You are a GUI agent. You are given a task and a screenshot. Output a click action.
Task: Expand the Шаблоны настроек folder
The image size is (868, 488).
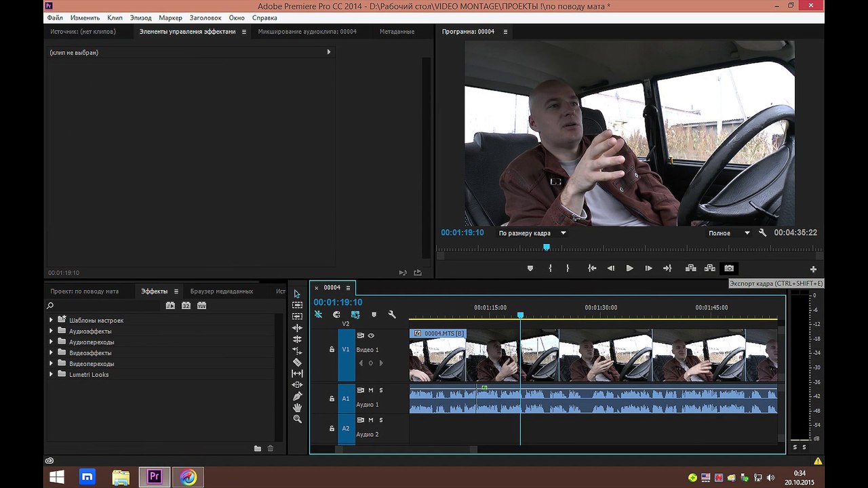coord(51,320)
